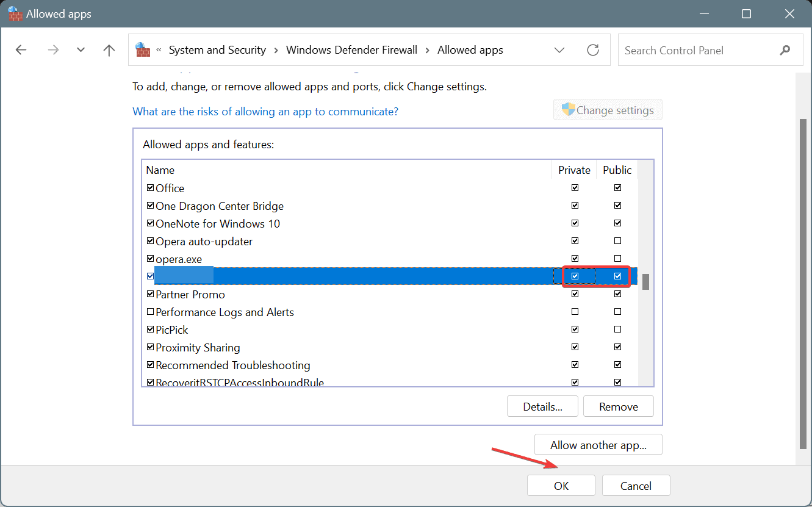Maximize the Allowed apps window
The width and height of the screenshot is (812, 507).
(x=746, y=13)
